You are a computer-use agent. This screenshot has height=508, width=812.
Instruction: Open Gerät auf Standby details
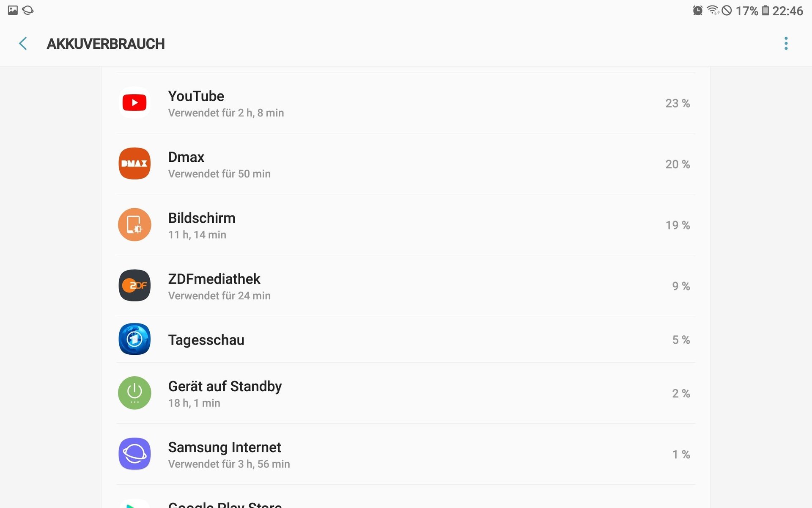[406, 393]
